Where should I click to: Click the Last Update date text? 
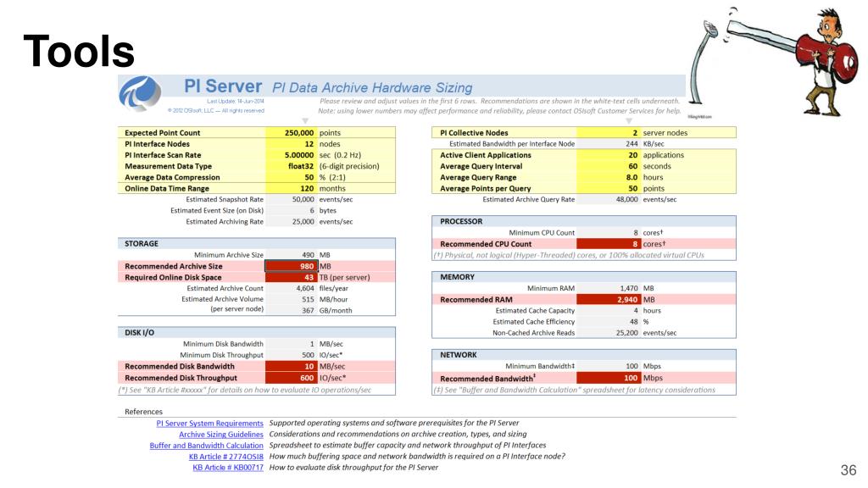pyautogui.click(x=236, y=102)
